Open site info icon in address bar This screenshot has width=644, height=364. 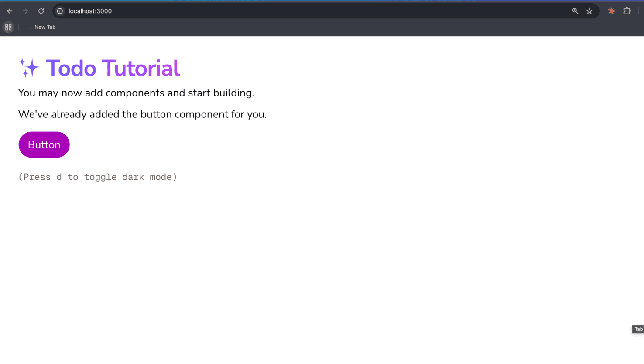tap(60, 11)
